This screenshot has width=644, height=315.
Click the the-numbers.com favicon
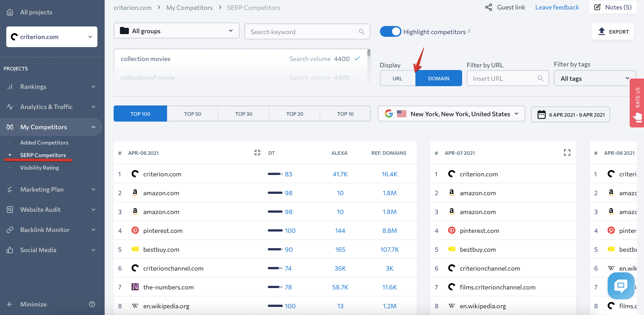click(x=135, y=287)
